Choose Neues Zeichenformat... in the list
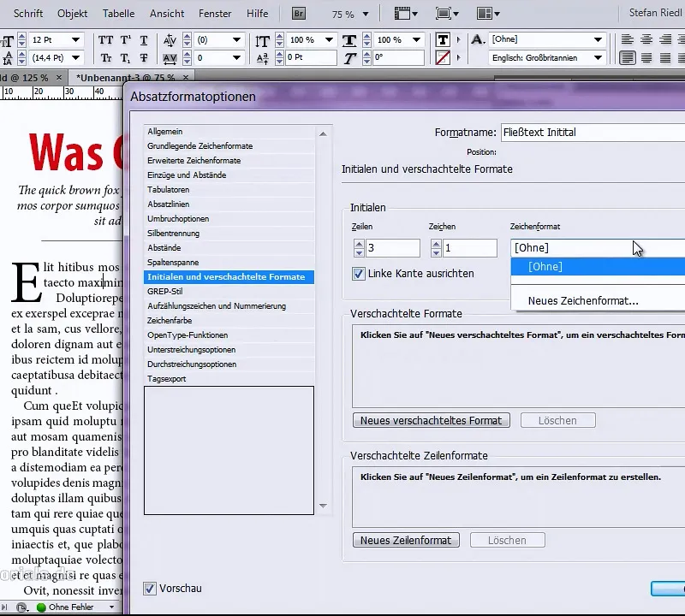This screenshot has width=685, height=616. point(583,301)
